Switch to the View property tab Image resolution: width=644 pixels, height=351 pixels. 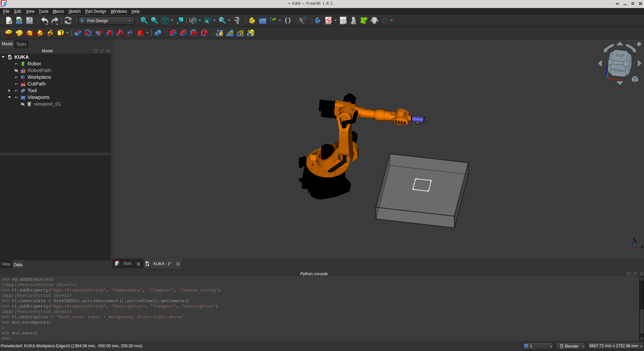pyautogui.click(x=6, y=264)
